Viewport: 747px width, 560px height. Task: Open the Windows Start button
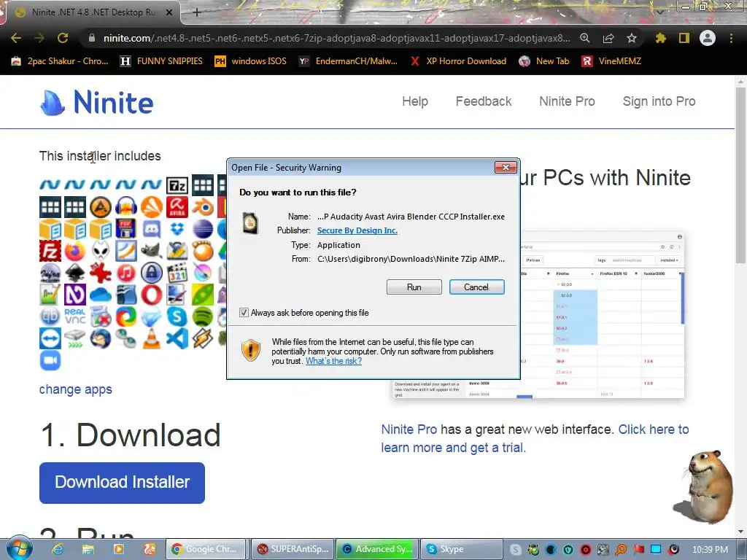coord(19,548)
